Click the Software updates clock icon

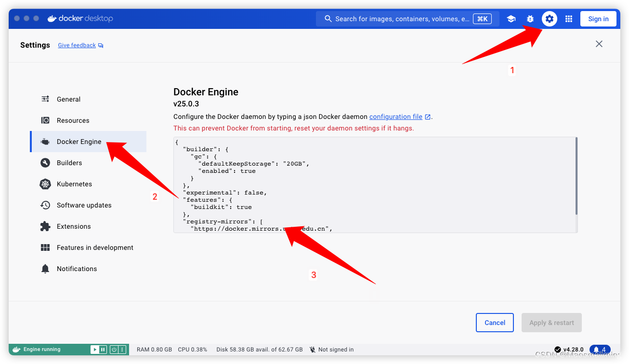45,205
